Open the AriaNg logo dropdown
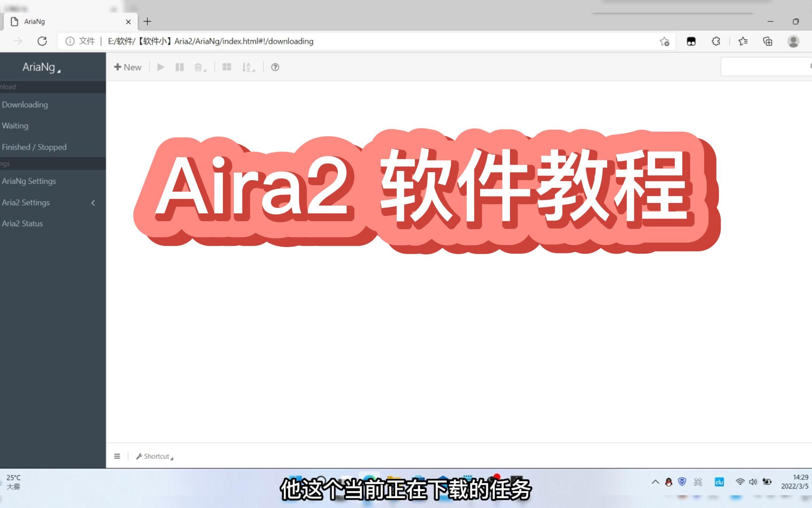Viewport: 812px width, 508px height. pyautogui.click(x=41, y=67)
